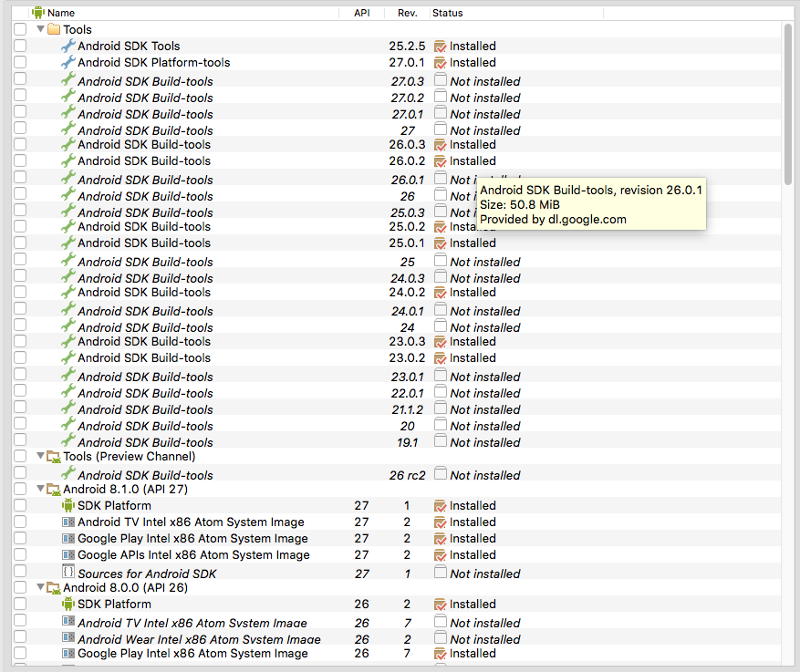Click the Android TV Intel x86 system image icon
The image size is (800, 672).
[x=68, y=522]
